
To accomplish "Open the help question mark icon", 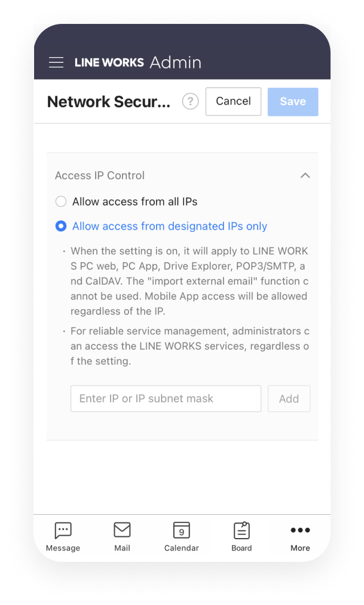I will click(190, 102).
